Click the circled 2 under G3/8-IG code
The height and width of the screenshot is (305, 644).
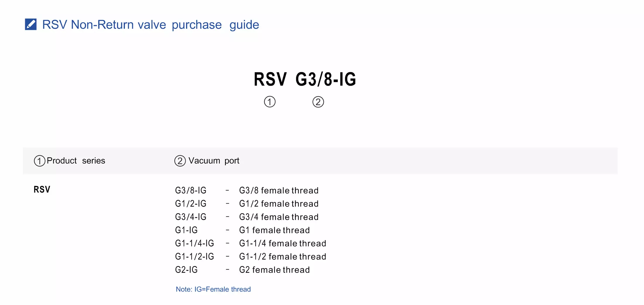pyautogui.click(x=318, y=102)
